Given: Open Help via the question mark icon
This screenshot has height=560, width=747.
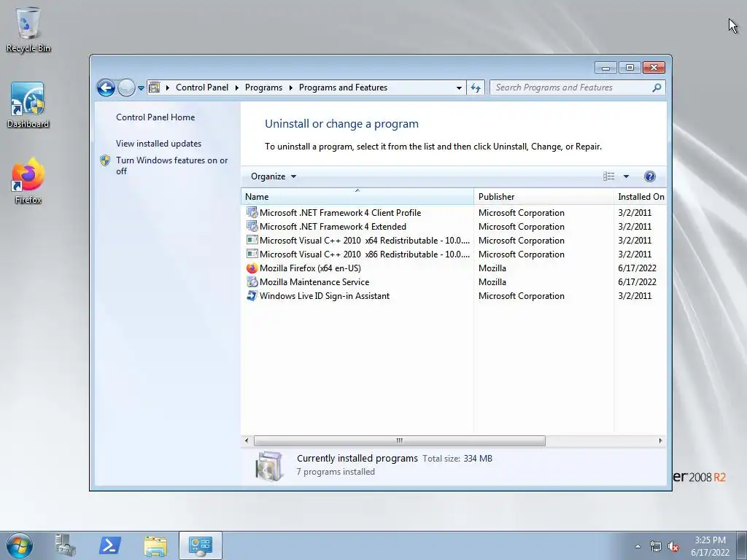Looking at the screenshot, I should click(649, 176).
